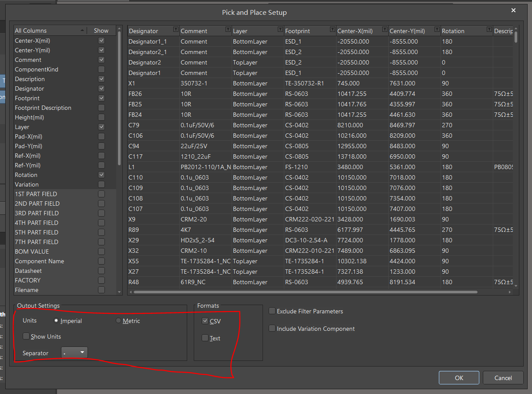532x394 pixels.
Task: Click the OK button
Action: click(459, 378)
